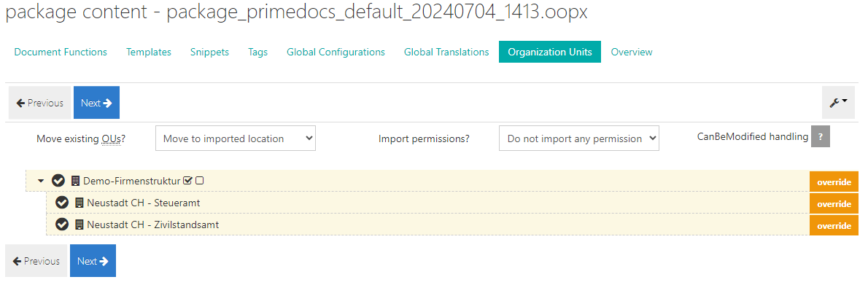Open the wrench tools dropdown
868x285 pixels.
click(838, 102)
